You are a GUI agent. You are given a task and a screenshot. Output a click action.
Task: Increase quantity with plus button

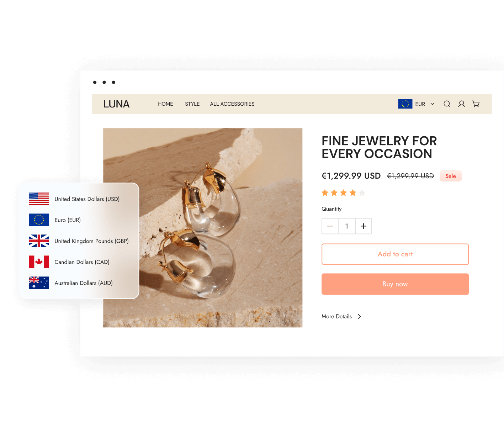[364, 226]
